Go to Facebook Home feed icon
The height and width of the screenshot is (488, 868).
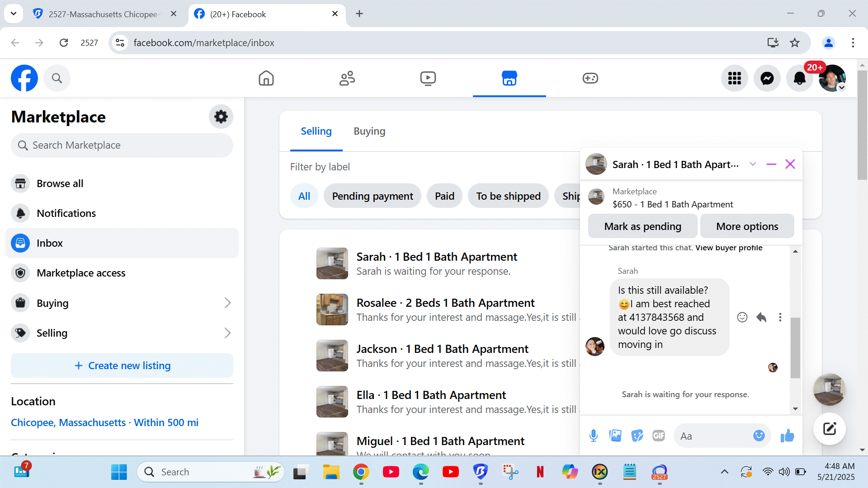pyautogui.click(x=266, y=78)
